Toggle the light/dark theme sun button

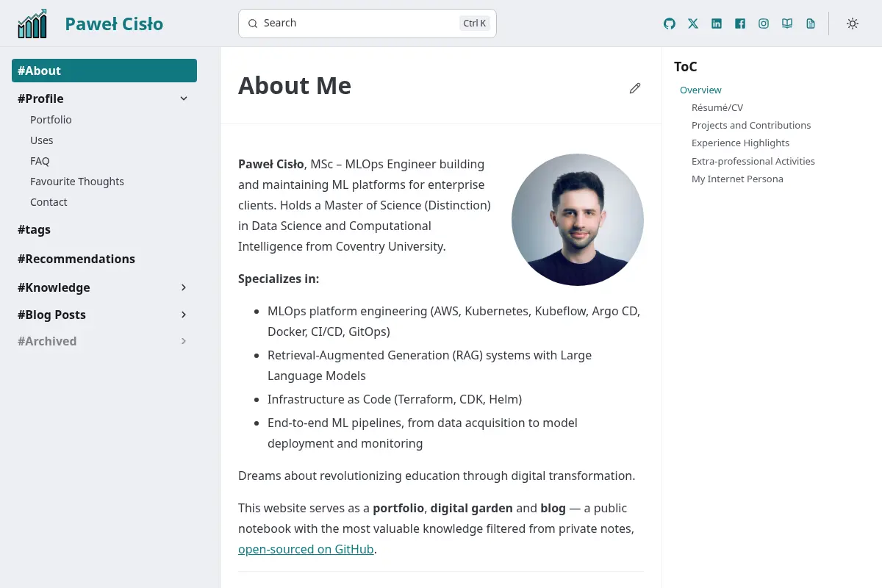tap(853, 24)
